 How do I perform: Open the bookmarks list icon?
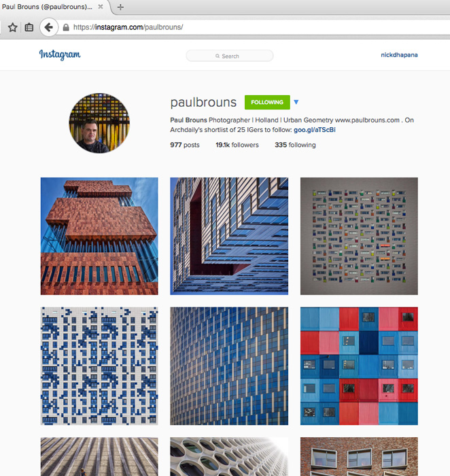coord(29,28)
